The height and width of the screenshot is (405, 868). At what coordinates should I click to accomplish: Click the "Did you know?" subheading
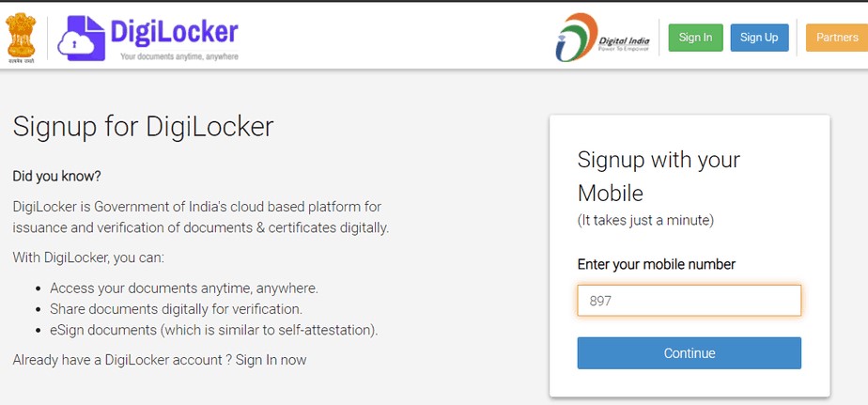(56, 176)
